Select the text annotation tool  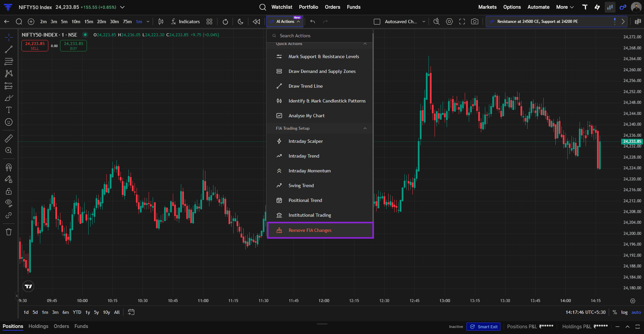click(9, 110)
